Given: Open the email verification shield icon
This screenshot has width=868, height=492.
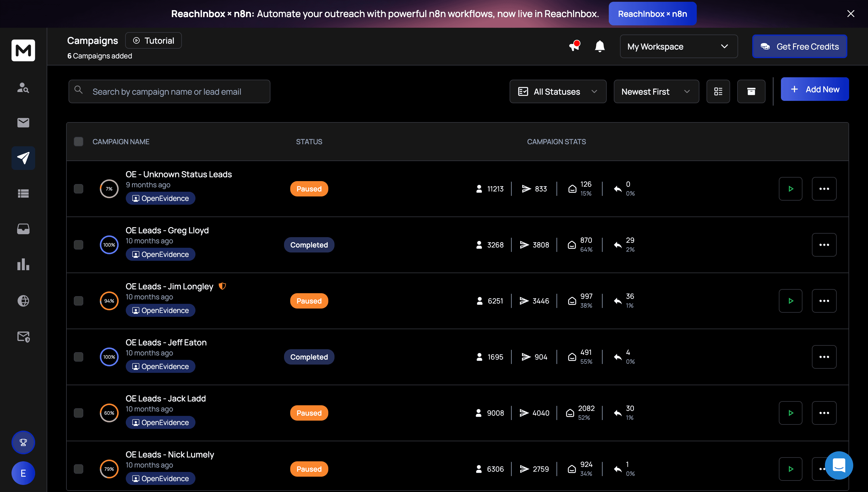Looking at the screenshot, I should click(x=23, y=337).
